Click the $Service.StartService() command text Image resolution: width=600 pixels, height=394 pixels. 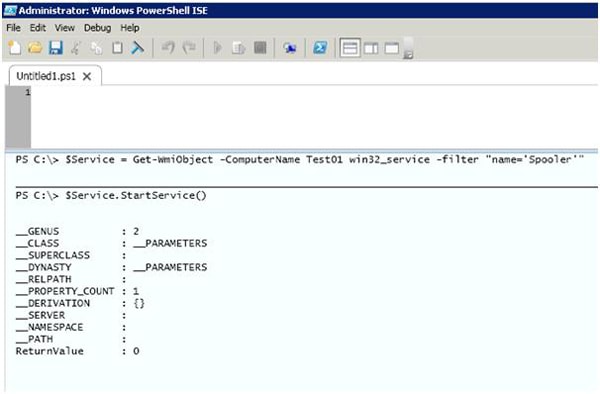tap(111, 195)
